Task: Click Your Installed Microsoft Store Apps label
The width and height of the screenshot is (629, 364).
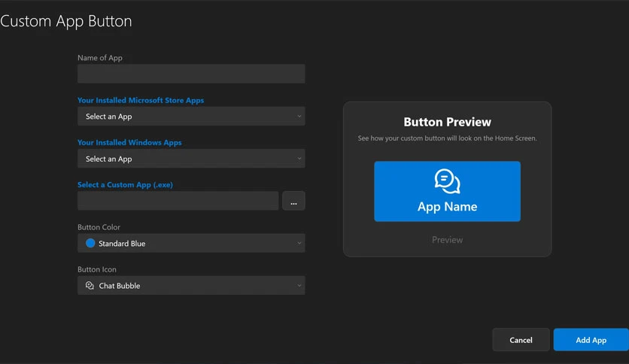Action: 141,100
